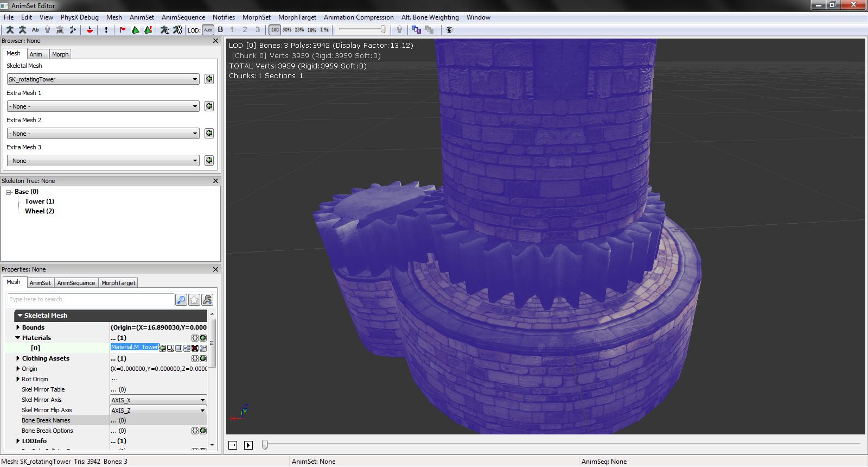868x467 pixels.
Task: Click magnifier icon beside Material.M_Tower
Action: coord(170,348)
